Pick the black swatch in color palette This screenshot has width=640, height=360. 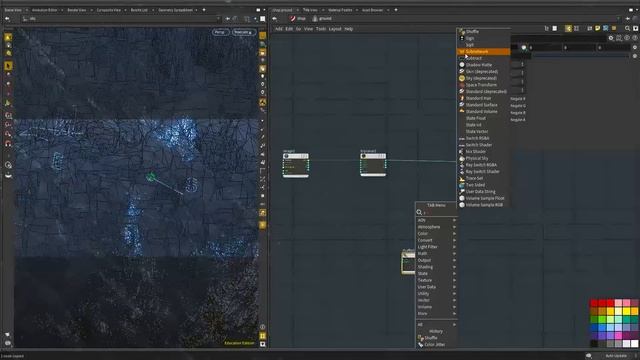pos(594,344)
